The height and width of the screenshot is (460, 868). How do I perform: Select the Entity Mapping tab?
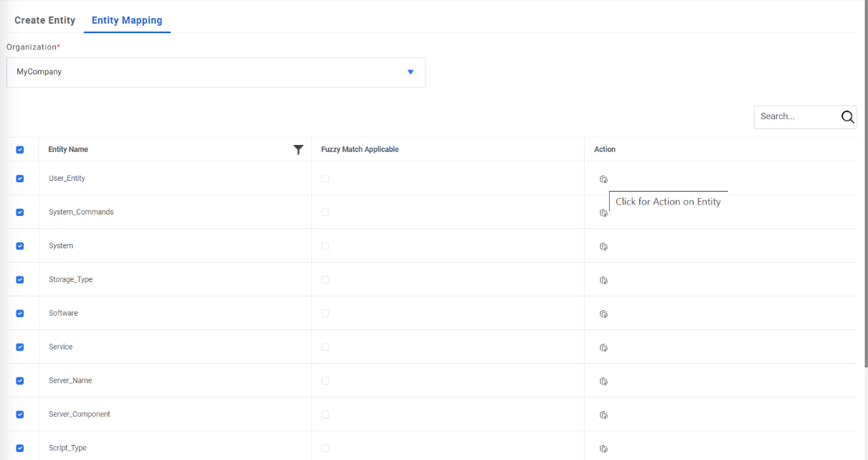tap(127, 20)
